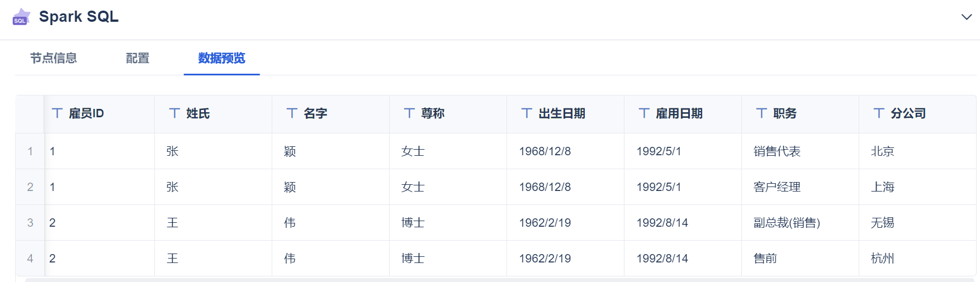Click the Spark SQL node icon

point(21,17)
